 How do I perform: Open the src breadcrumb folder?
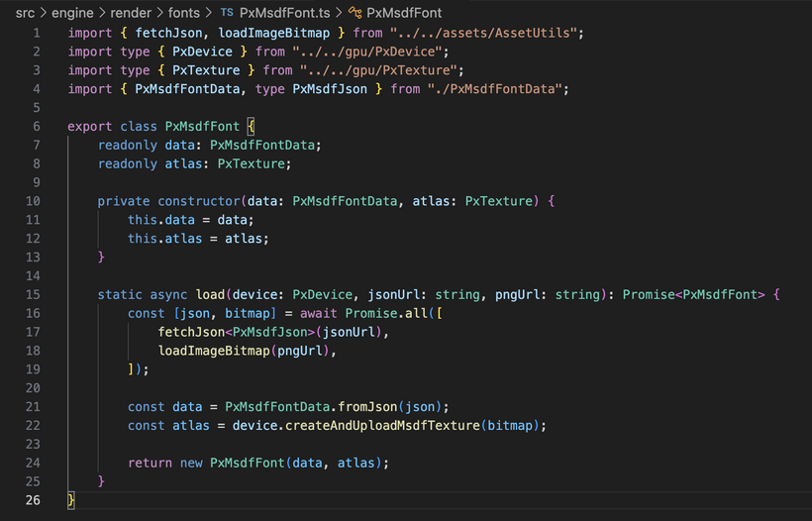[27, 13]
